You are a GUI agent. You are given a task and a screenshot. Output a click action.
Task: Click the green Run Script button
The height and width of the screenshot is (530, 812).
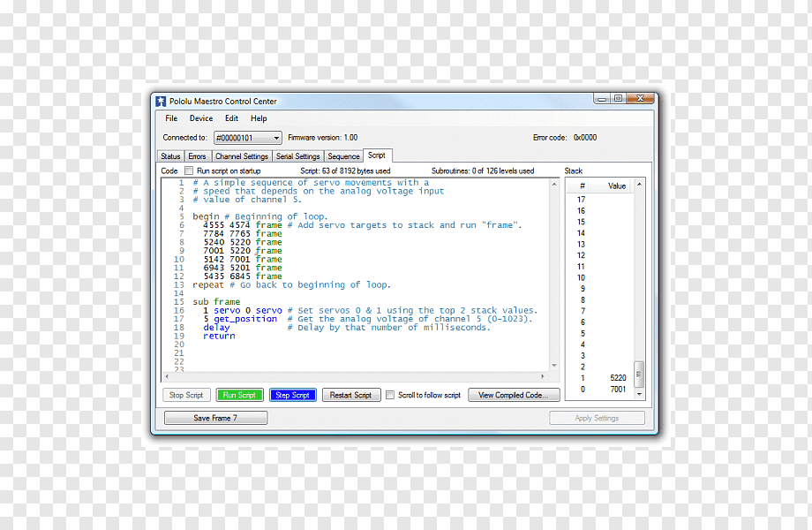click(x=240, y=395)
